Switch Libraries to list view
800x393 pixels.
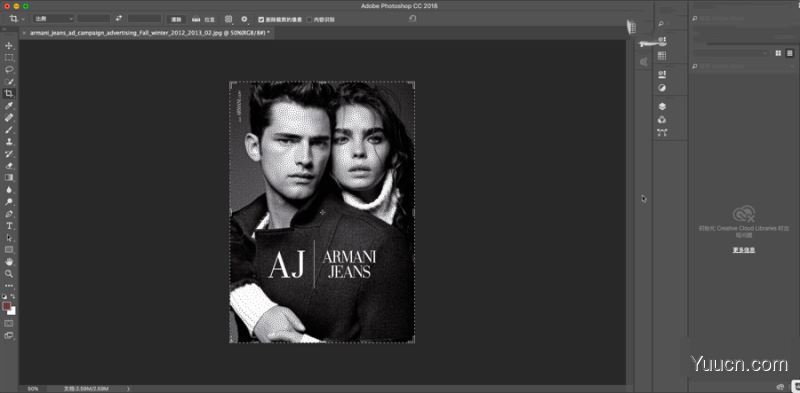[790, 53]
